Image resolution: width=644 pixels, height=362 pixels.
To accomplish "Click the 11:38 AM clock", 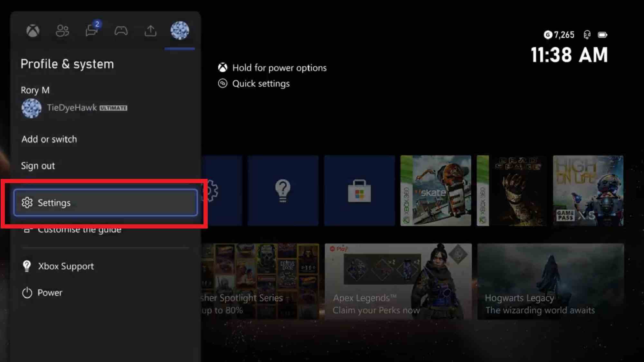I will click(x=569, y=55).
